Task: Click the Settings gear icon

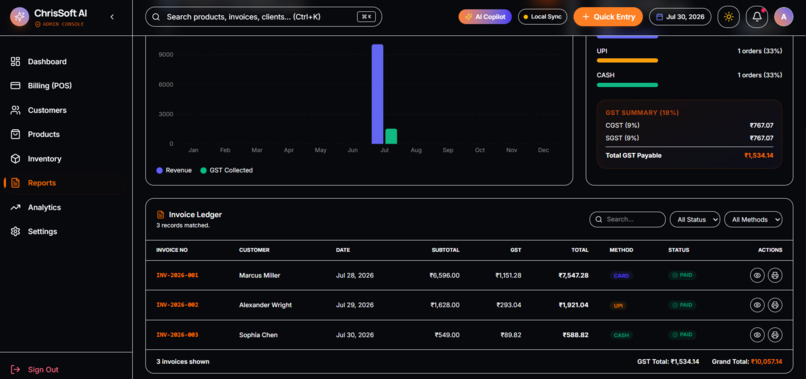Action: coord(15,231)
